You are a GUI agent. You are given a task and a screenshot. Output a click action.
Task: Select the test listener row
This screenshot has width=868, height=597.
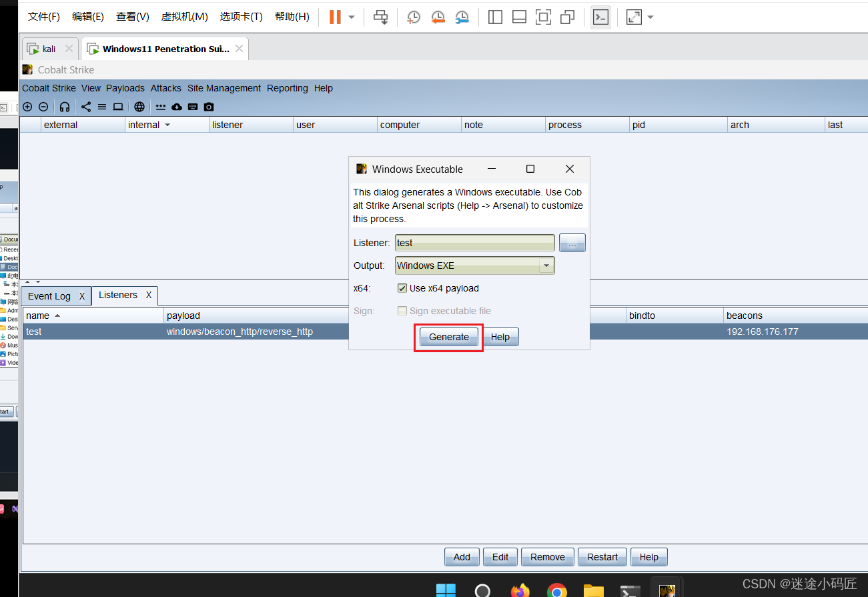pyautogui.click(x=446, y=332)
